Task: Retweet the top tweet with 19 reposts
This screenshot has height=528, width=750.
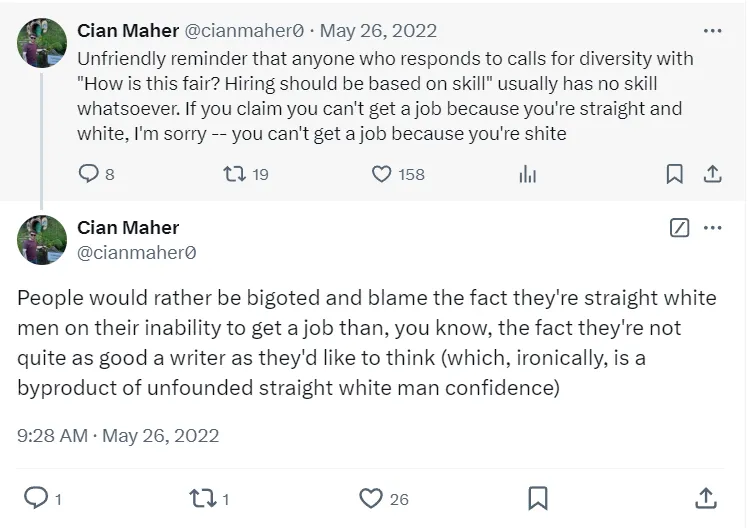Action: pos(231,174)
